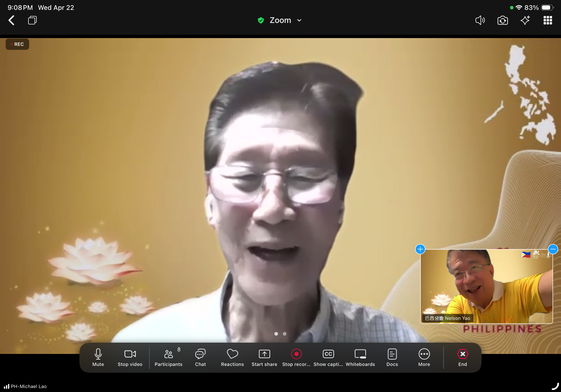
Task: Open AI Companion sparkle icon
Action: coord(525,20)
